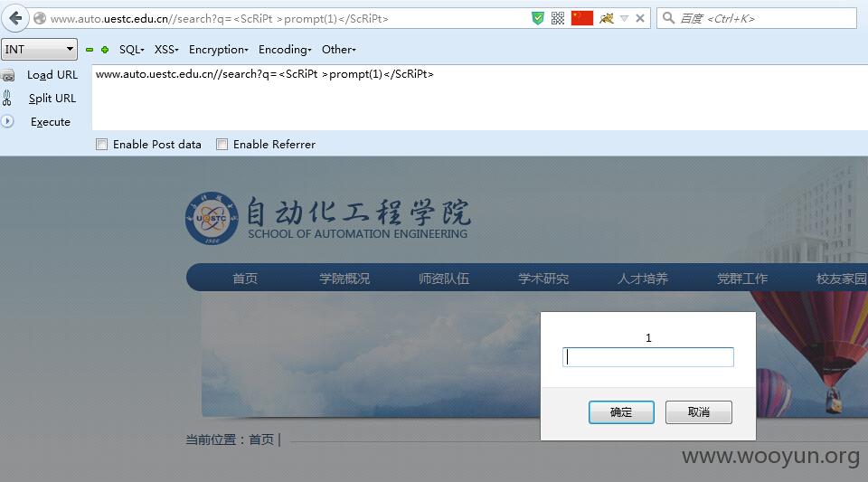Open the QR code icon in address bar
The image size is (868, 482).
(558, 18)
